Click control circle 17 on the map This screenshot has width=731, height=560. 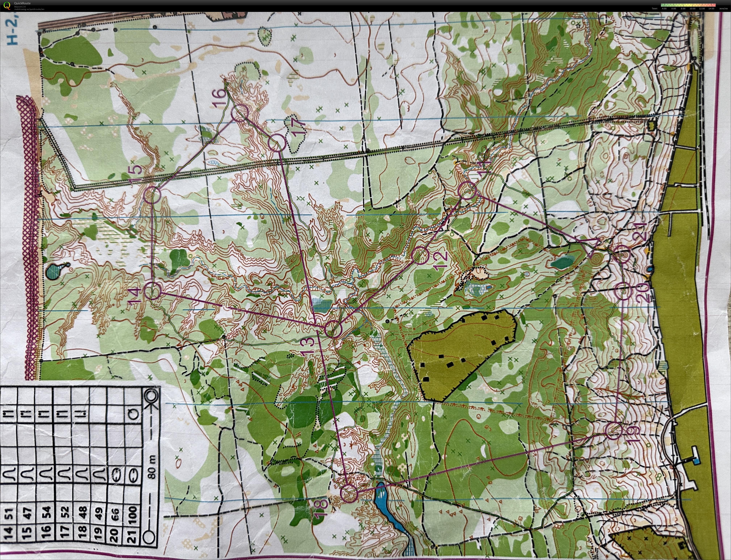[277, 143]
